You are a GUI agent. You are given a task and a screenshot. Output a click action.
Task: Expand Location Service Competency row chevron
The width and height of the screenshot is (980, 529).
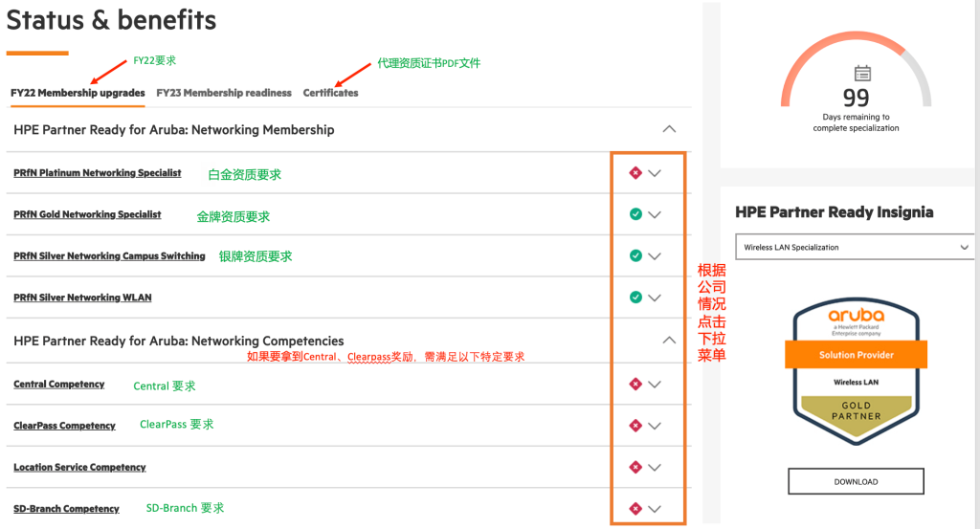tap(655, 467)
